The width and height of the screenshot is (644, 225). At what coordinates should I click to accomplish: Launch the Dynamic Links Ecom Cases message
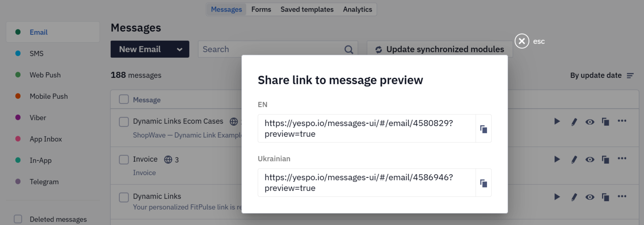click(x=557, y=121)
